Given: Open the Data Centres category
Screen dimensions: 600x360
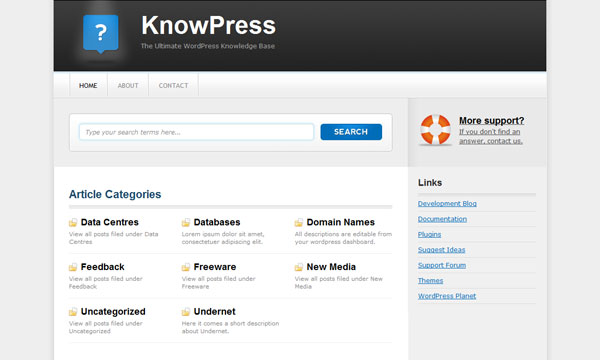Looking at the screenshot, I should click(109, 222).
